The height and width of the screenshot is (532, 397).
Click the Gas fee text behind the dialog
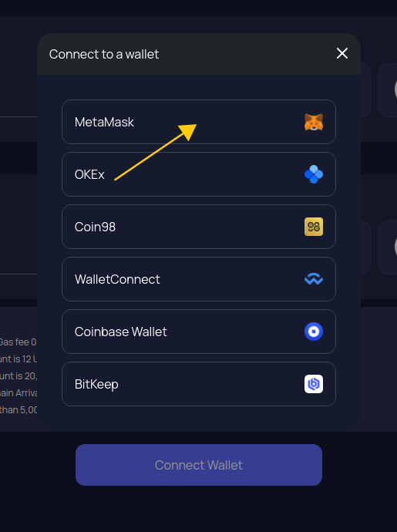18,342
